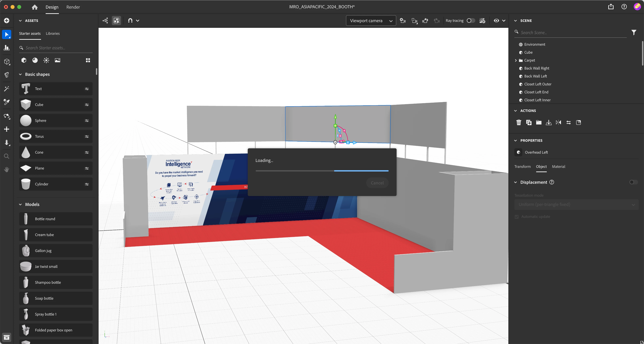Click the duplicate icon in Actions

click(529, 122)
